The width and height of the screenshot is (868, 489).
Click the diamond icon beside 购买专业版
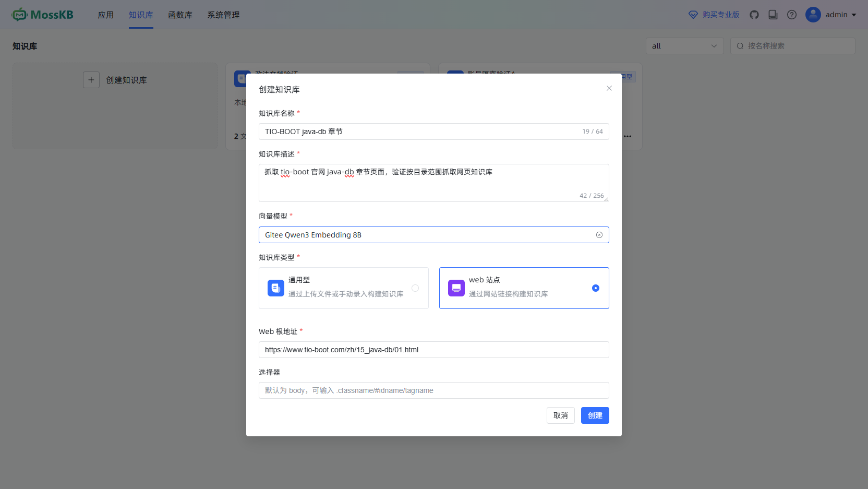tap(693, 15)
